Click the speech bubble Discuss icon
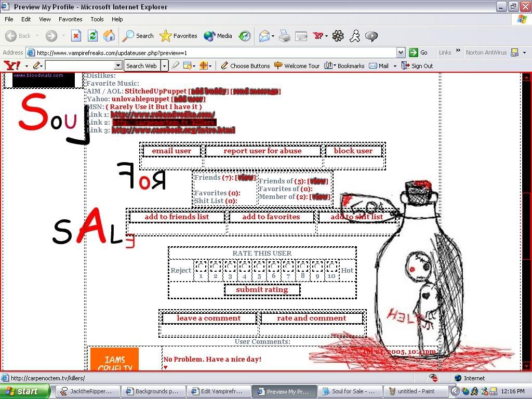Viewport: 532px width, 399px height. (x=371, y=36)
